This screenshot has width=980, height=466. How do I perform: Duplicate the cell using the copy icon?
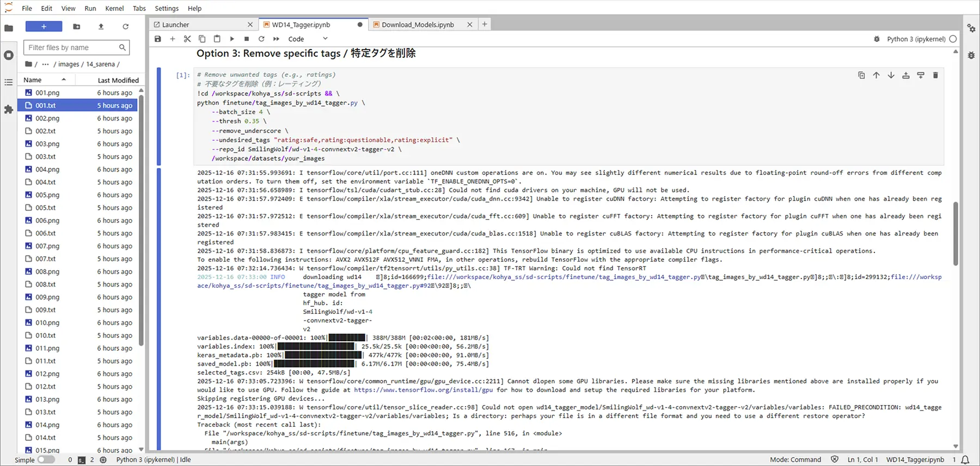pyautogui.click(x=861, y=75)
